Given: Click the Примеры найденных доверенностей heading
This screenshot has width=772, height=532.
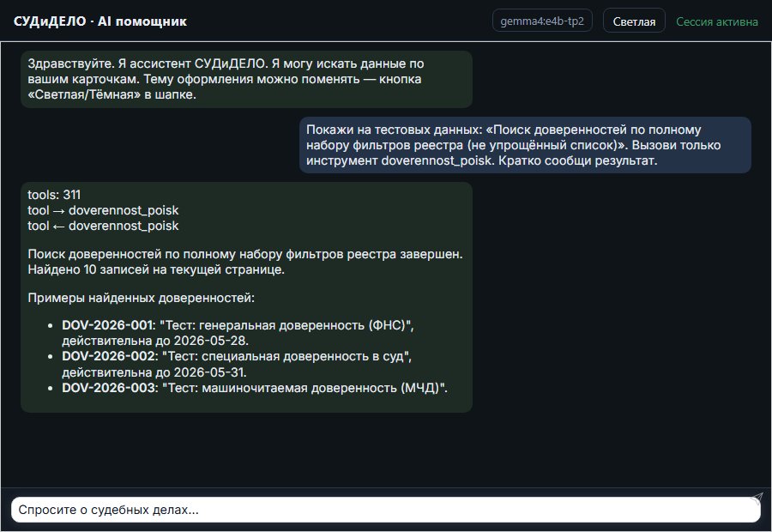Looking at the screenshot, I should click(x=141, y=298).
